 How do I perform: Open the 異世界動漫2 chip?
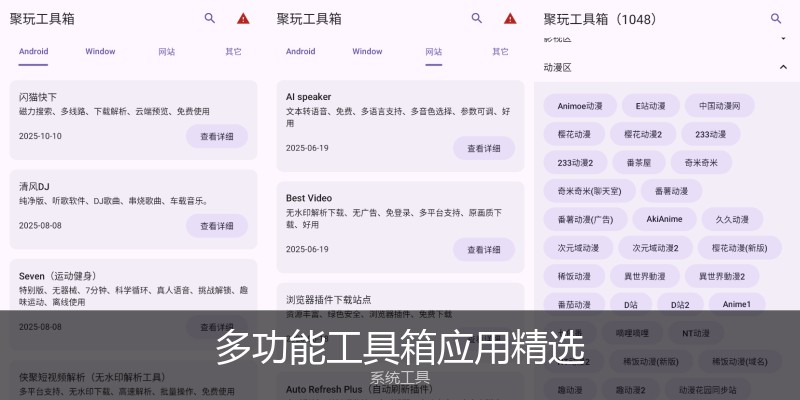coord(721,277)
